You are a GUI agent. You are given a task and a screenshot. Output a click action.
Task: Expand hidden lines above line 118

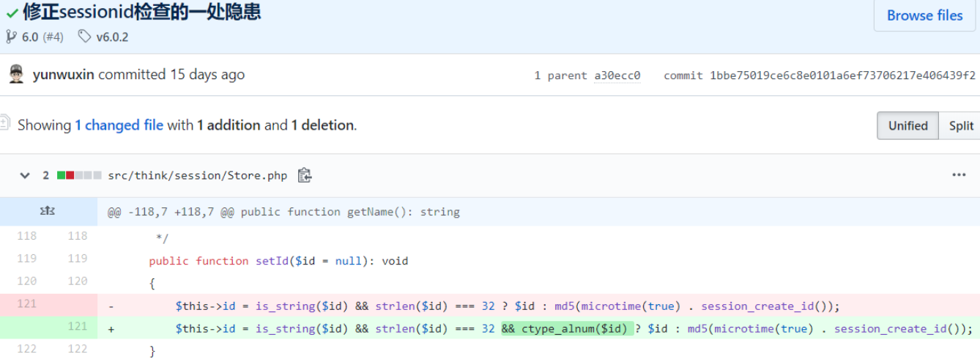tap(48, 212)
